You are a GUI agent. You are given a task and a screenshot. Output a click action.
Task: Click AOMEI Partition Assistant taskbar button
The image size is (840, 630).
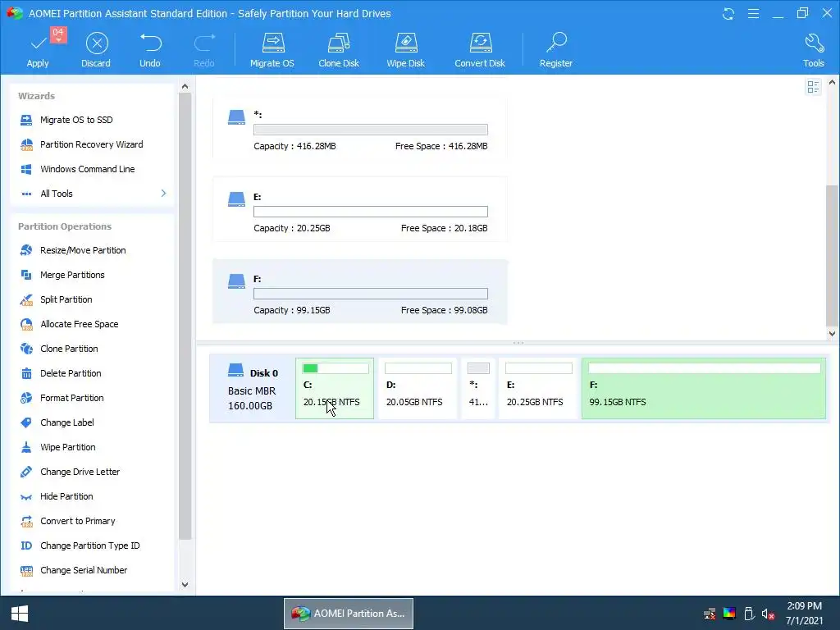[x=348, y=614]
